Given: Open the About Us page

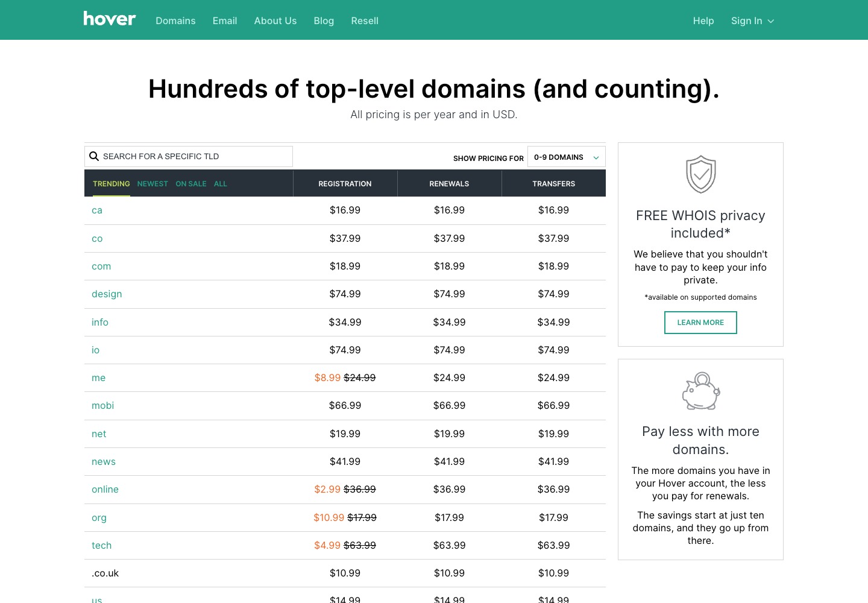Looking at the screenshot, I should 275,21.
